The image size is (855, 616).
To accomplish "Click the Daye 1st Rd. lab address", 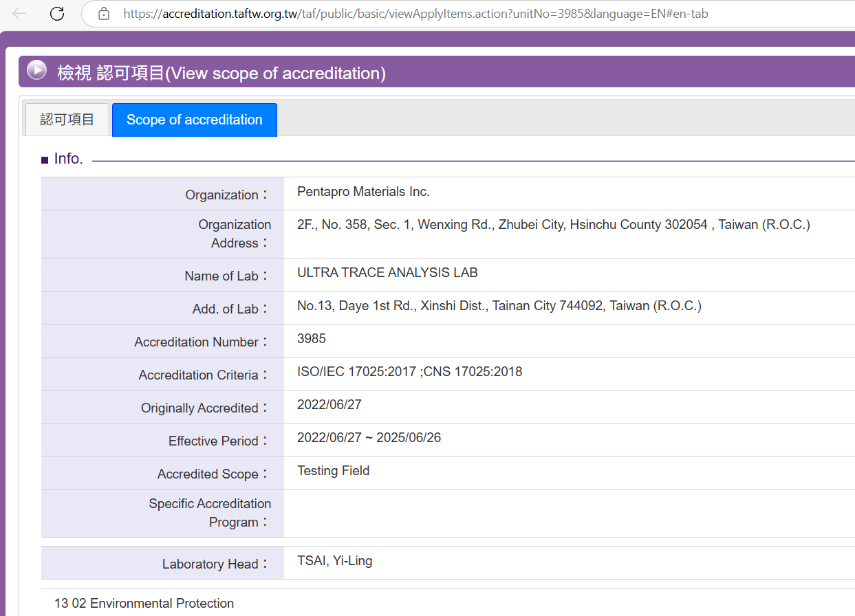I will (499, 306).
